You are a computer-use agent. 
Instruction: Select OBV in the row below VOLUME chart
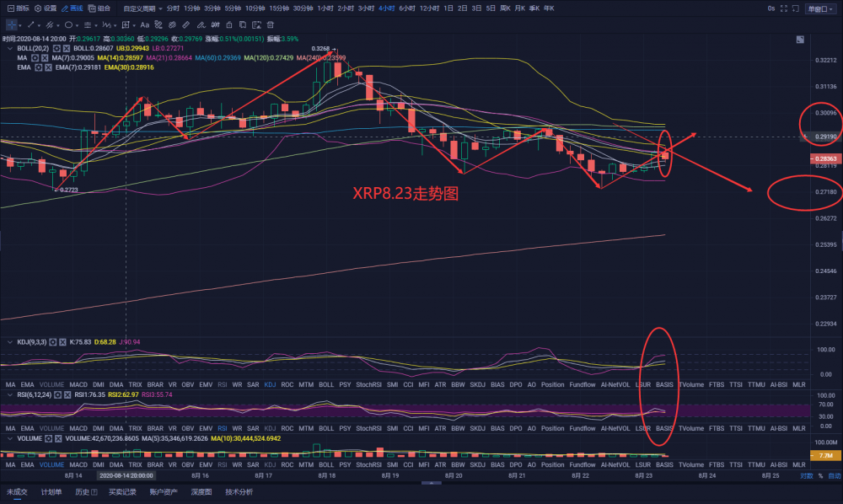(x=188, y=464)
